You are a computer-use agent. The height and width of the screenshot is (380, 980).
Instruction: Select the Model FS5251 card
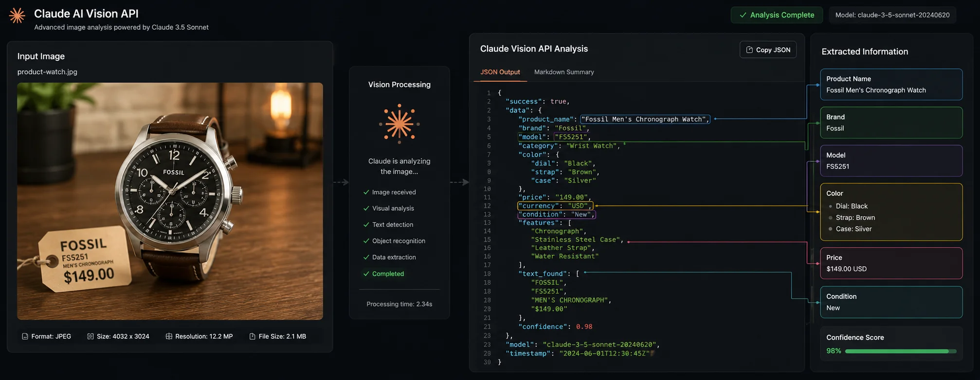pyautogui.click(x=891, y=161)
